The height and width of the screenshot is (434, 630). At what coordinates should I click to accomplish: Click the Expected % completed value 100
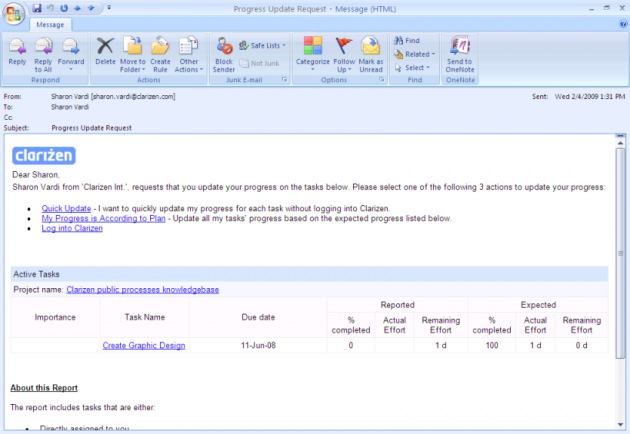[492, 345]
